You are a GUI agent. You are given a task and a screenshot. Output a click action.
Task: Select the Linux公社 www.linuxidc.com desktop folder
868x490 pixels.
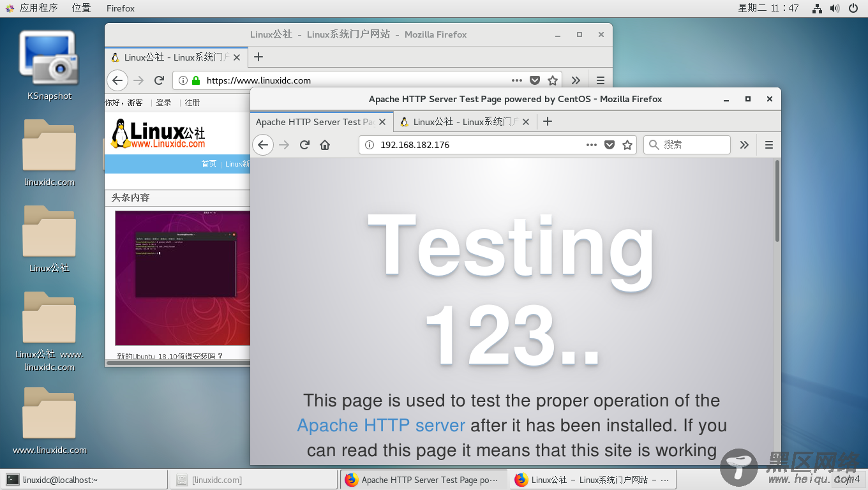[x=49, y=332]
